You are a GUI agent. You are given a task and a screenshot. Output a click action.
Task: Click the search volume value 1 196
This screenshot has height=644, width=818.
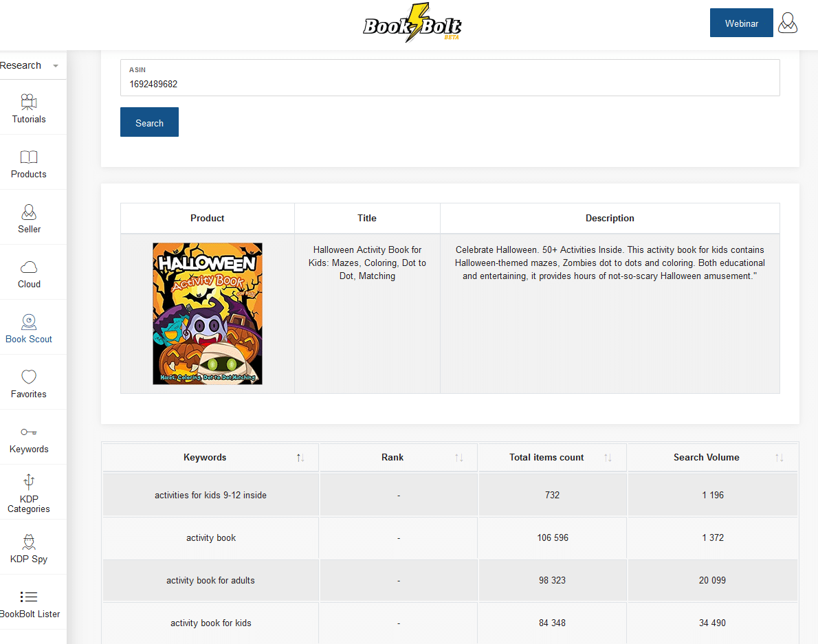pyautogui.click(x=713, y=496)
